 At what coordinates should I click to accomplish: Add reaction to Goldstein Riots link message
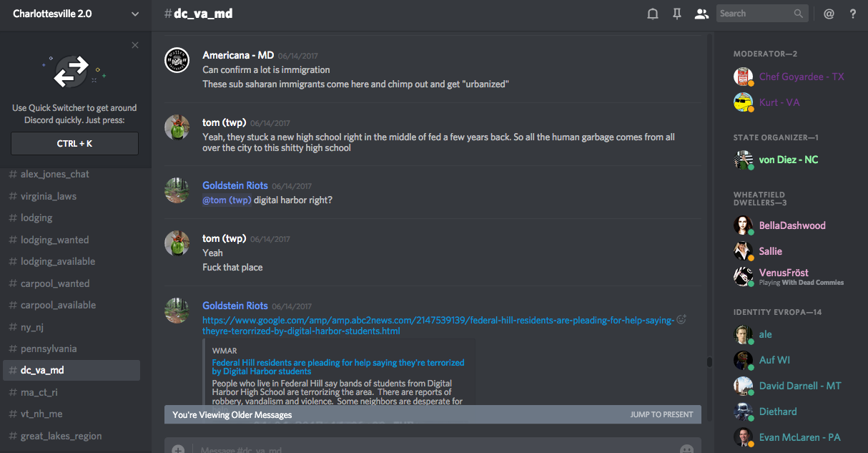pyautogui.click(x=681, y=320)
